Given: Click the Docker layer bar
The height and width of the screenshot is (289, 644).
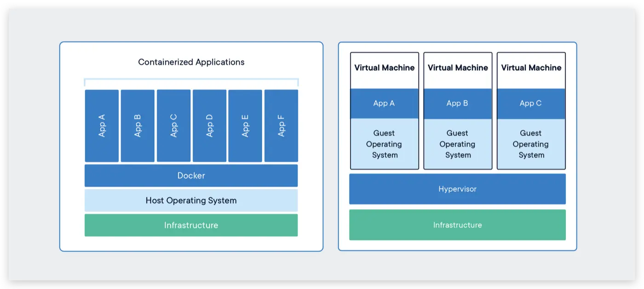Looking at the screenshot, I should click(x=191, y=176).
